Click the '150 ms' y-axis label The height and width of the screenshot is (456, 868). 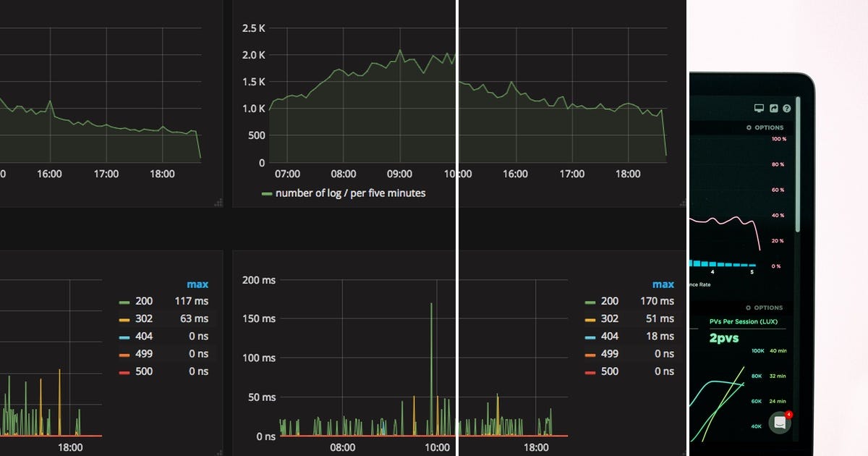pos(259,318)
